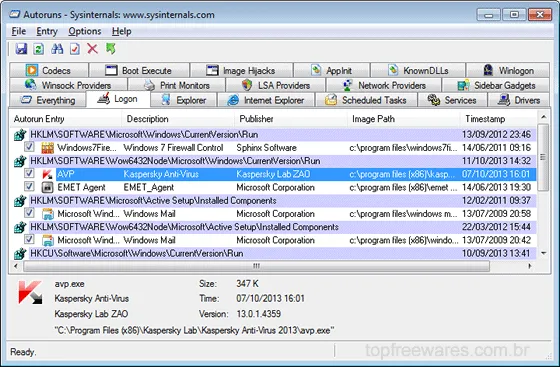This screenshot has width=560, height=367.
Task: Uncheck the Windows7Firewall autorun entry
Action: tap(29, 147)
